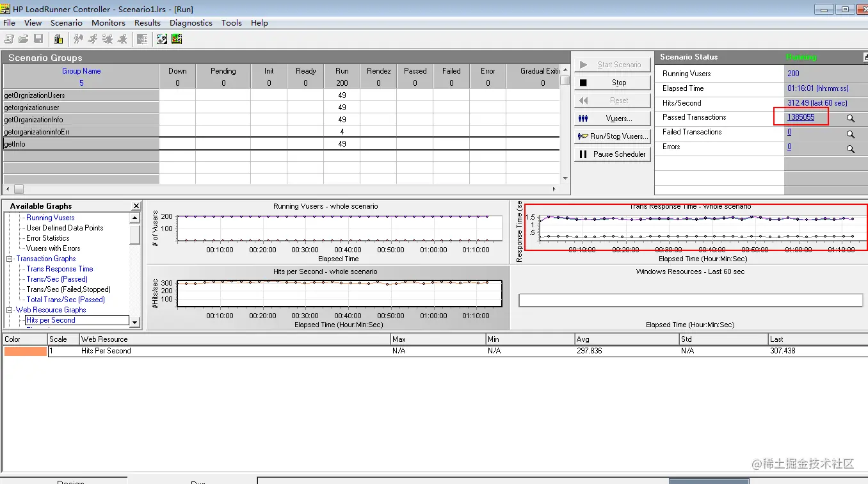
Task: Click Scenario Groups vertical scrollbar down arrow
Action: [x=565, y=179]
